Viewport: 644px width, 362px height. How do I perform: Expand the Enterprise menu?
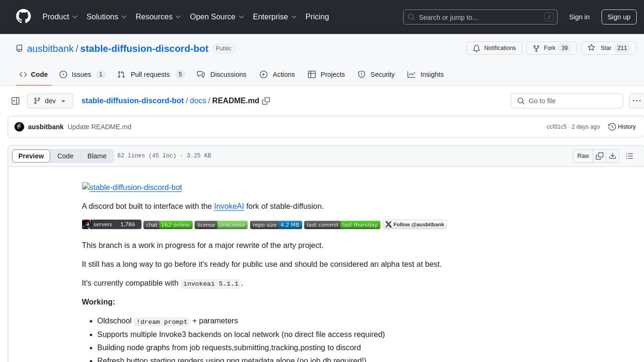point(275,17)
